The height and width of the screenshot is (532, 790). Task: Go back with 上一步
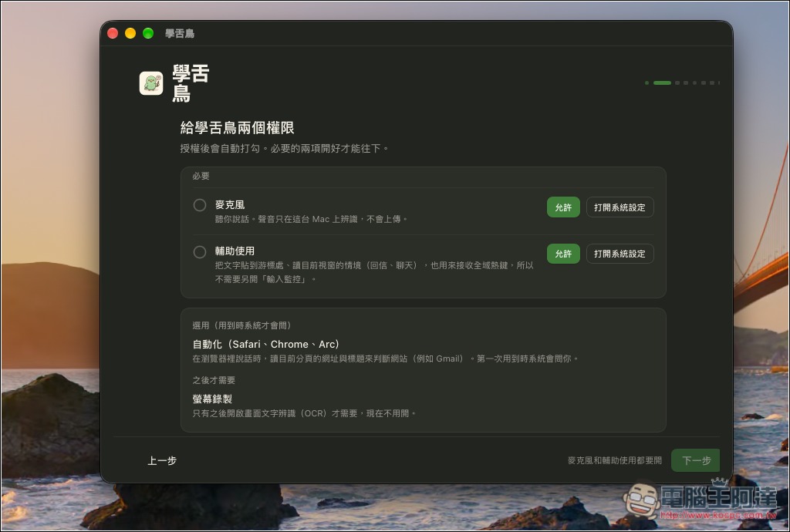coord(162,460)
